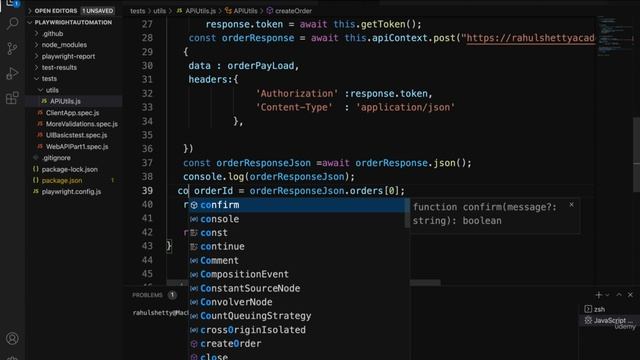640x360 pixels.
Task: Click the 'Authorization' header string
Action: (297, 93)
